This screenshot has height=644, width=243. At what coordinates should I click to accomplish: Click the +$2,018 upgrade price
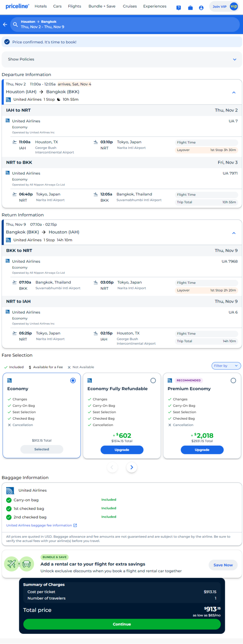click(202, 435)
